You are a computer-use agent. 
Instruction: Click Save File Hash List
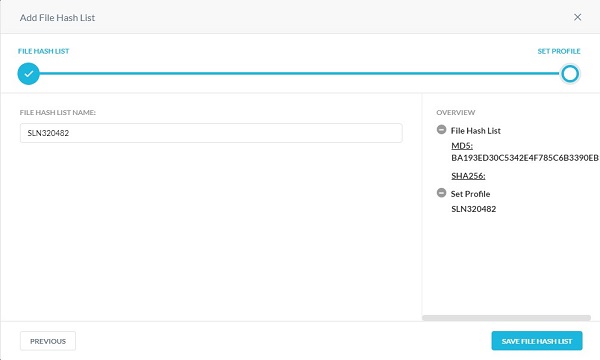537,341
